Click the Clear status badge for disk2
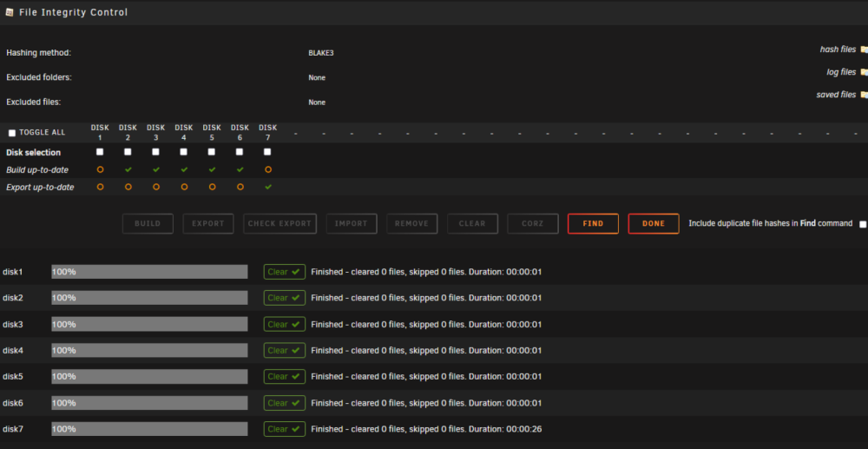The image size is (868, 449). point(285,298)
